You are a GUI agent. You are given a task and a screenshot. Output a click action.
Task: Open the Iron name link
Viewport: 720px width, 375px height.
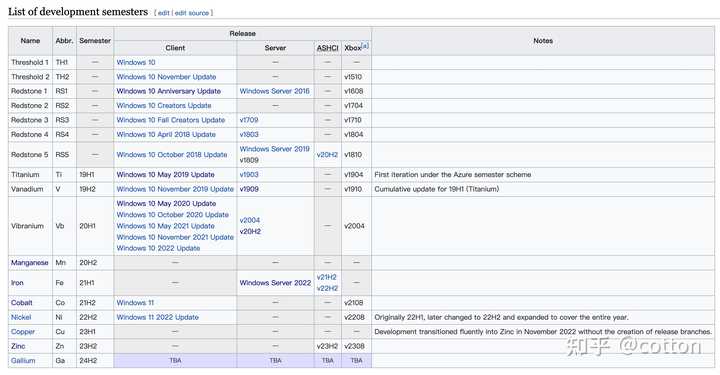click(17, 283)
